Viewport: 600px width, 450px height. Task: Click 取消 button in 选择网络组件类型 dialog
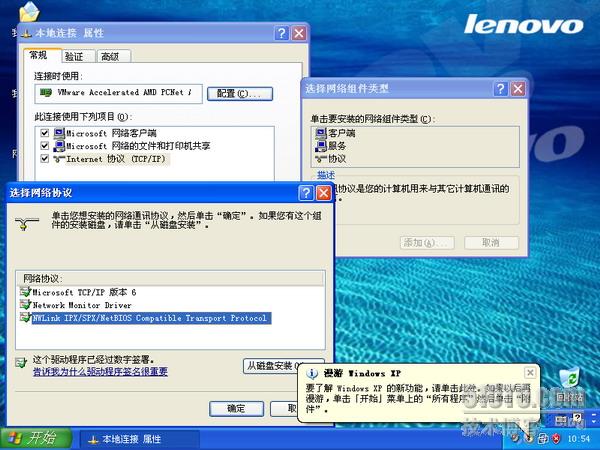click(491, 243)
